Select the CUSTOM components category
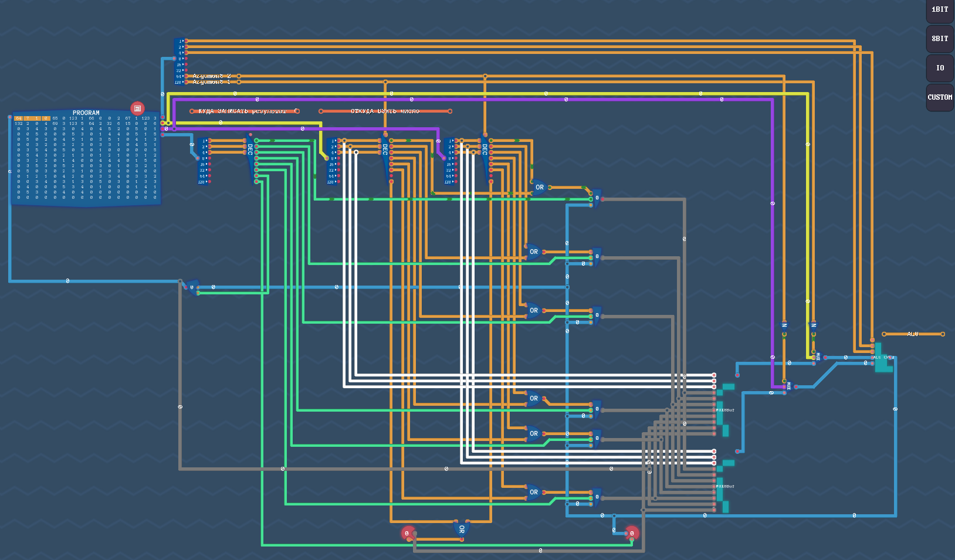The image size is (955, 560). [x=940, y=97]
